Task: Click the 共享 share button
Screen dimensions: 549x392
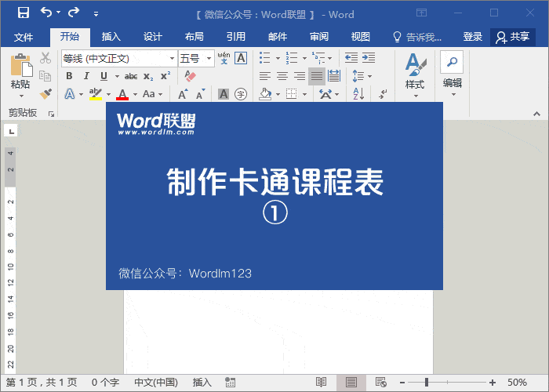Action: [513, 37]
